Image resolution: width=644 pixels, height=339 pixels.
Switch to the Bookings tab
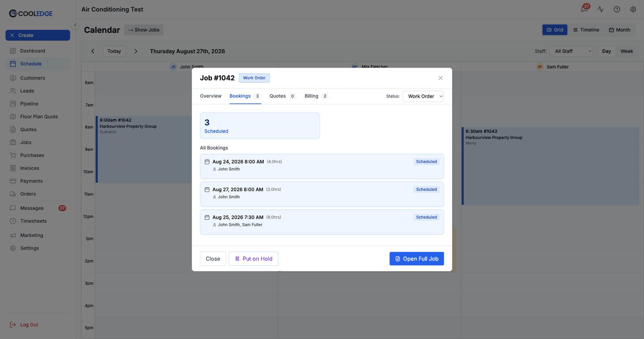(x=245, y=96)
